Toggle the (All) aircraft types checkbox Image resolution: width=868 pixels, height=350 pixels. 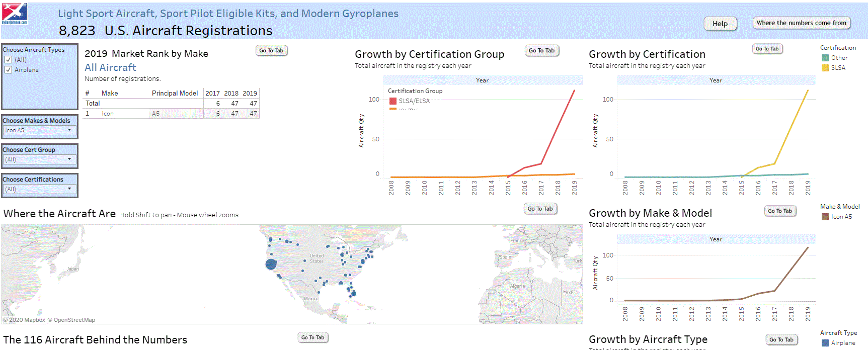9,60
